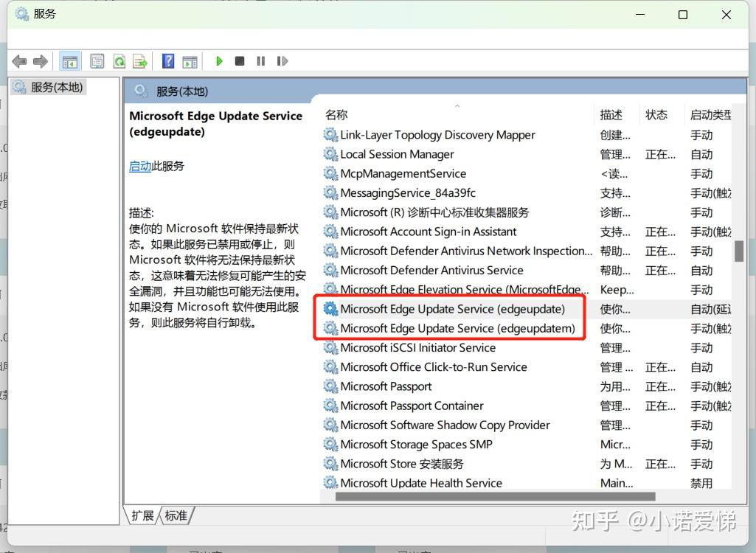The height and width of the screenshot is (553, 756).
Task: Start the service with the green play icon
Action: coord(219,61)
